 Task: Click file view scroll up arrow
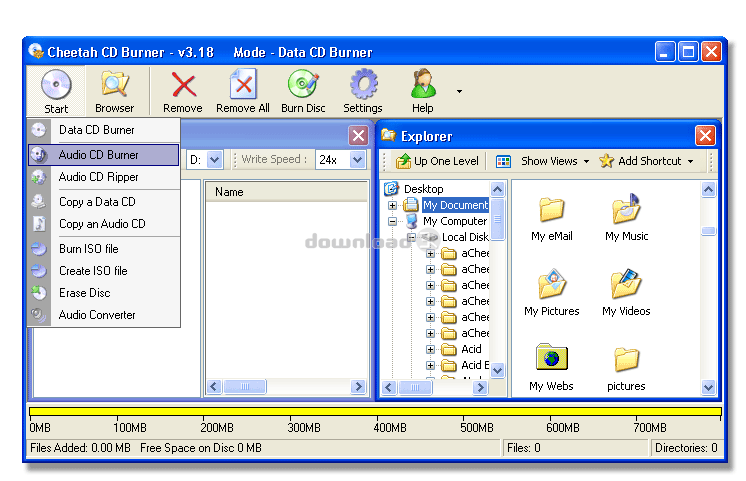coord(708,190)
